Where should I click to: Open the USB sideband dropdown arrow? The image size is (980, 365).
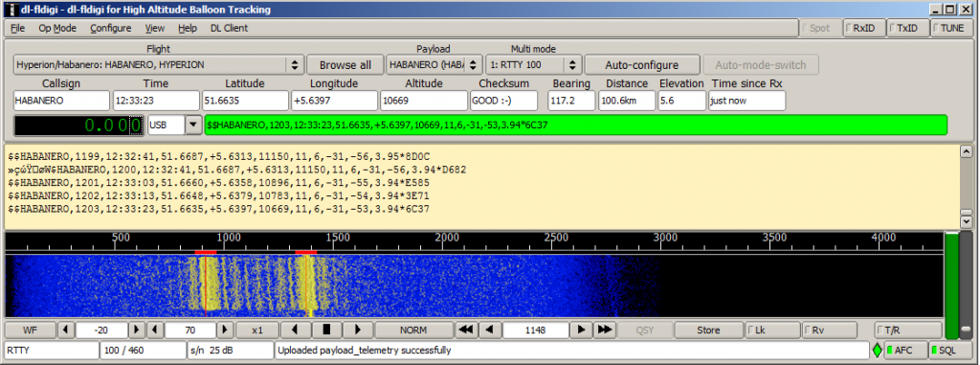point(193,125)
